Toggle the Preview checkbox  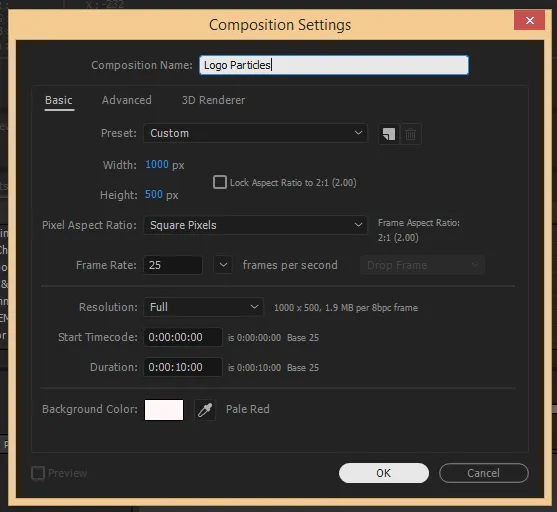click(x=38, y=473)
